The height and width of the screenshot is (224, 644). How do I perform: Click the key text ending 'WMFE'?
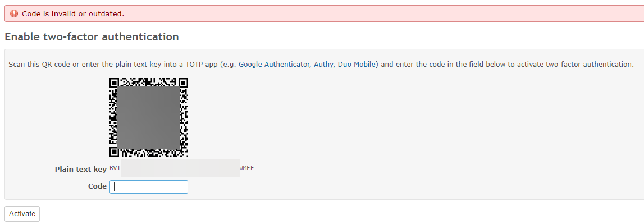pos(247,168)
